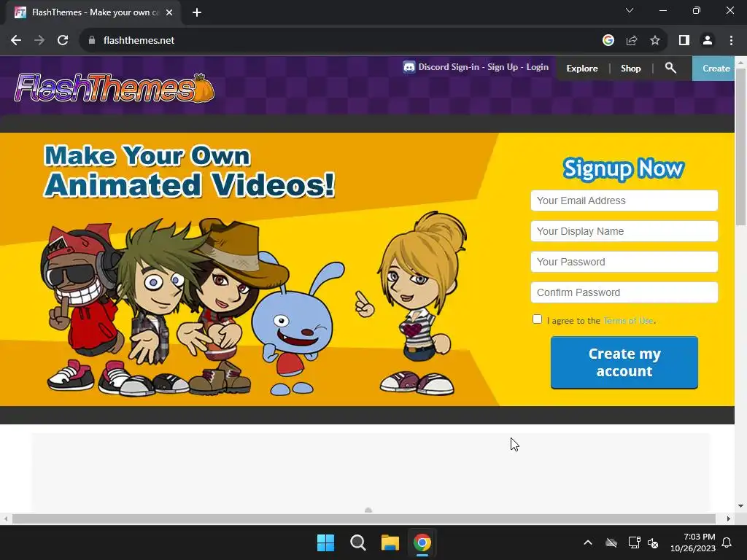The width and height of the screenshot is (747, 560).
Task: Click the browser forward arrow
Action: coord(39,41)
